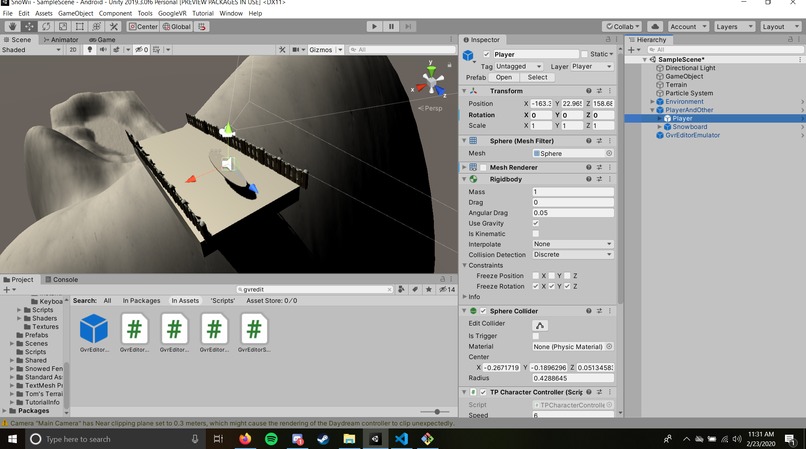Viewport: 806px width, 449px height.
Task: Toggle Player active checkbox
Action: click(x=486, y=54)
